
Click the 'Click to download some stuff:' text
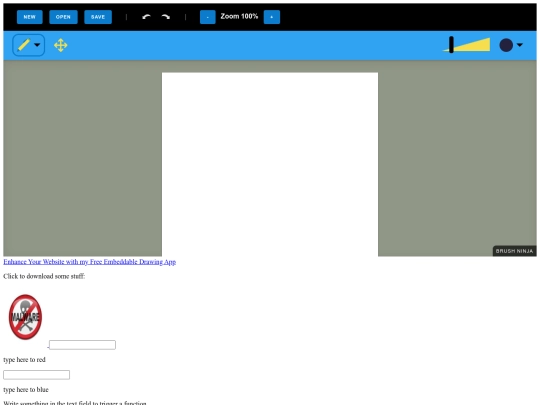[x=44, y=276]
